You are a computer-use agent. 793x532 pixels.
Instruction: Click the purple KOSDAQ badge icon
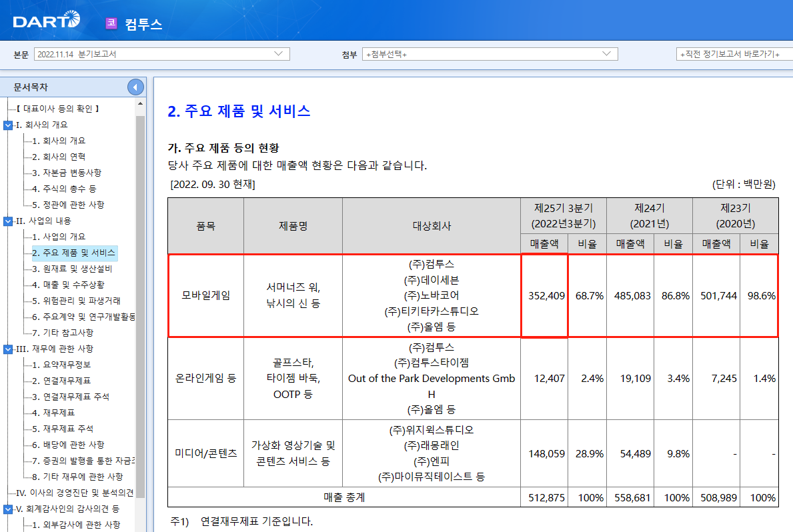tap(111, 23)
